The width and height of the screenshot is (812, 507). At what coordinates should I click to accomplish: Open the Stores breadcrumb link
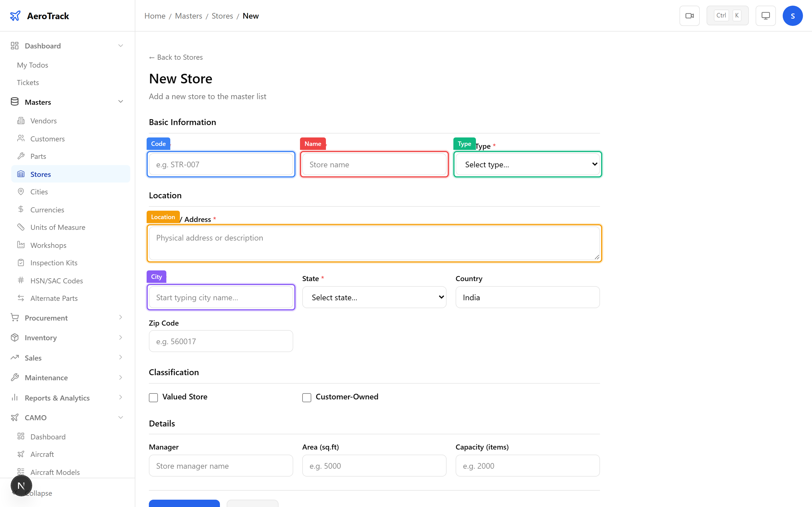click(222, 16)
